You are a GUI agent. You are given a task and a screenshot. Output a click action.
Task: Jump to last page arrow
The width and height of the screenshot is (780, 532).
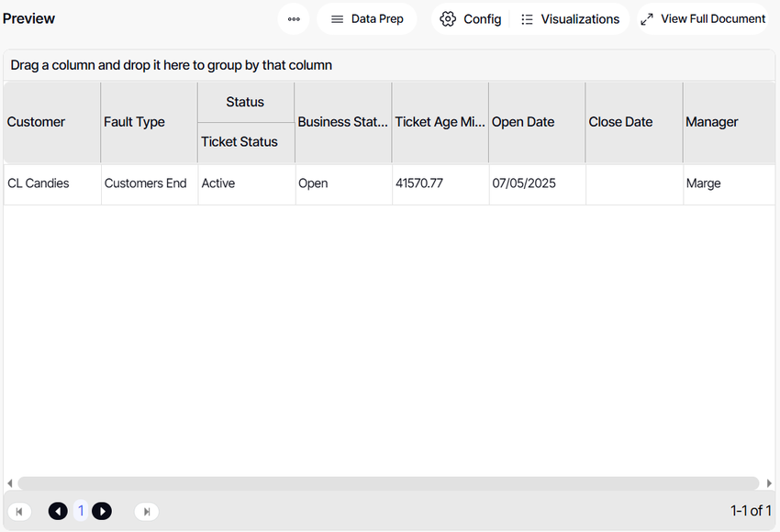click(146, 511)
